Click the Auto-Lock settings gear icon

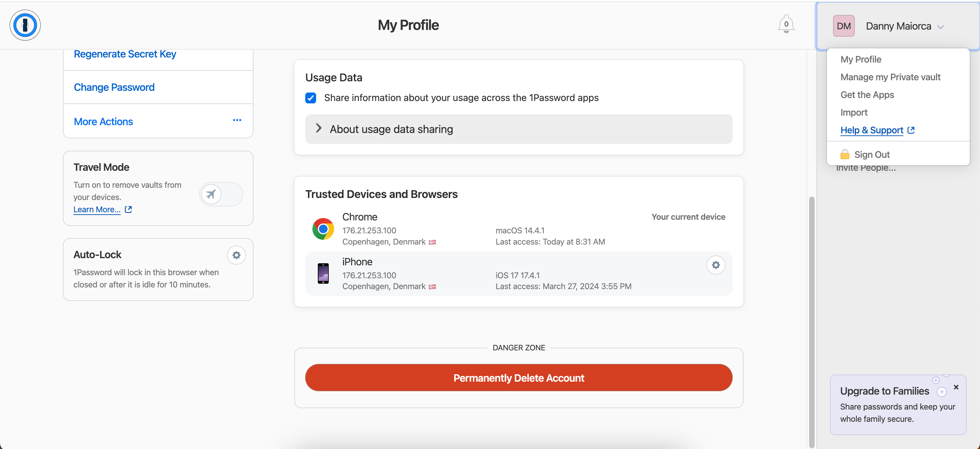click(x=236, y=255)
